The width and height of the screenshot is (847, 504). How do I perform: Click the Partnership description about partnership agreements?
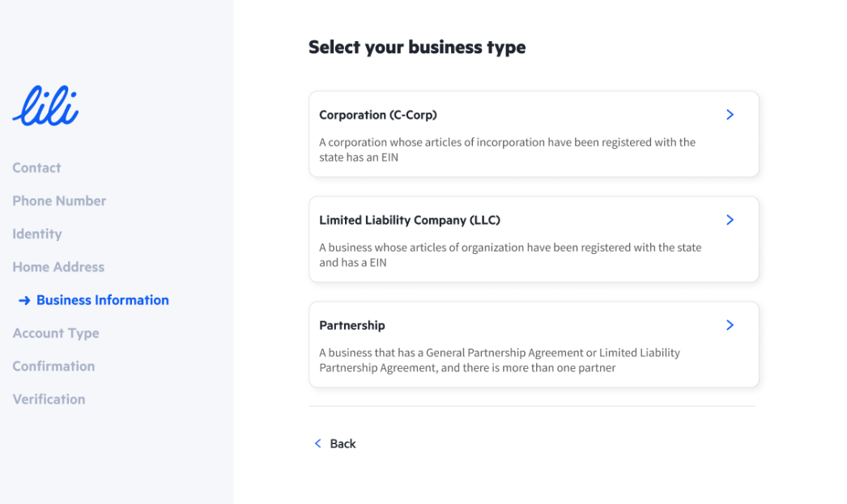[x=500, y=360]
